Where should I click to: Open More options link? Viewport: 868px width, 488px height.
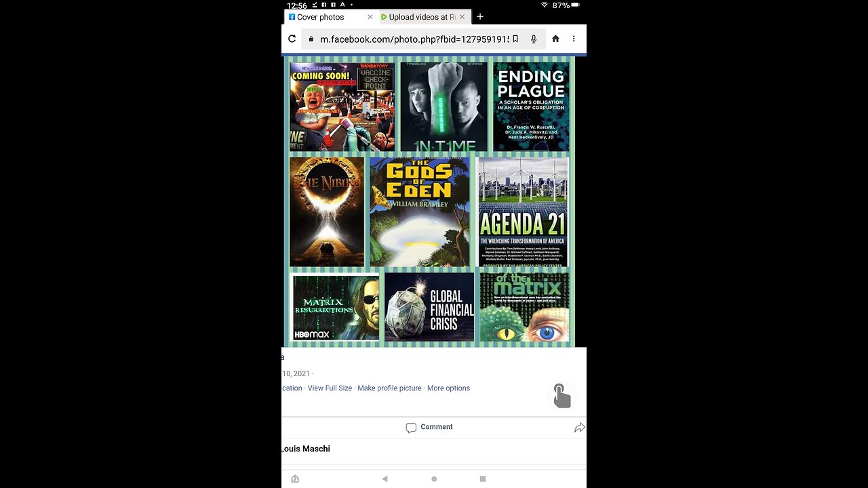coord(448,388)
